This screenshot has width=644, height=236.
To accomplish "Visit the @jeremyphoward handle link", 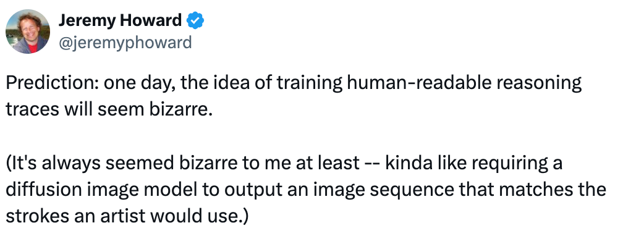I will coord(125,42).
